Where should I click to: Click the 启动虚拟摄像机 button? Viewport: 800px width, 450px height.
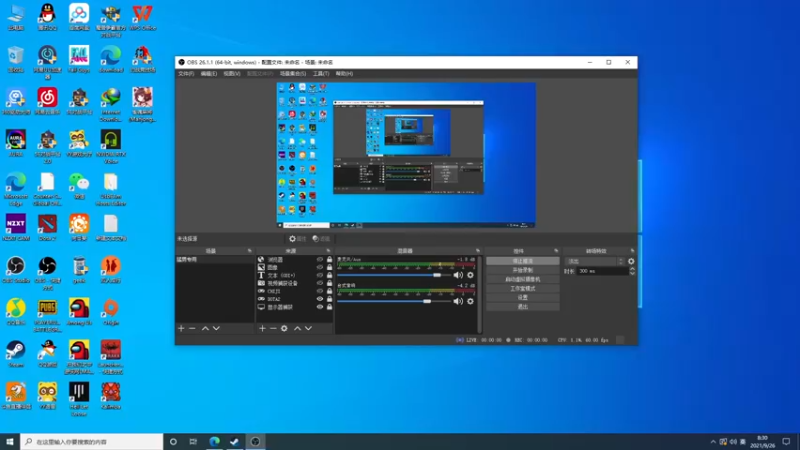click(x=522, y=280)
